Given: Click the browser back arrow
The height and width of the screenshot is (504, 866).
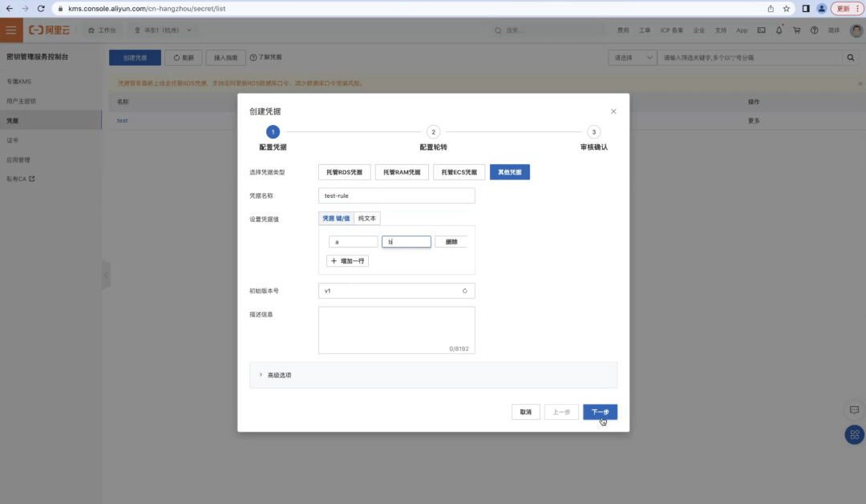Looking at the screenshot, I should click(10, 8).
